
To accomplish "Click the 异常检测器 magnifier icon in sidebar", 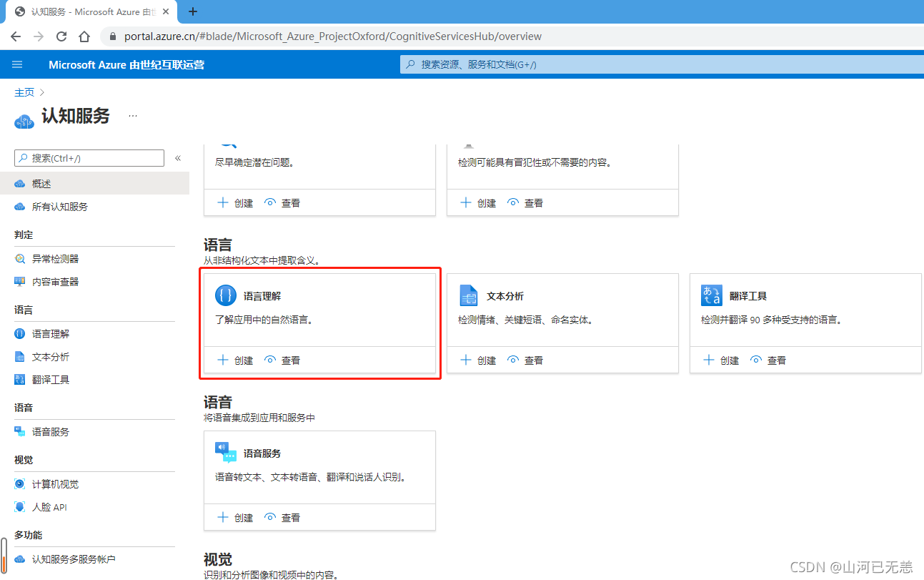I will [20, 259].
